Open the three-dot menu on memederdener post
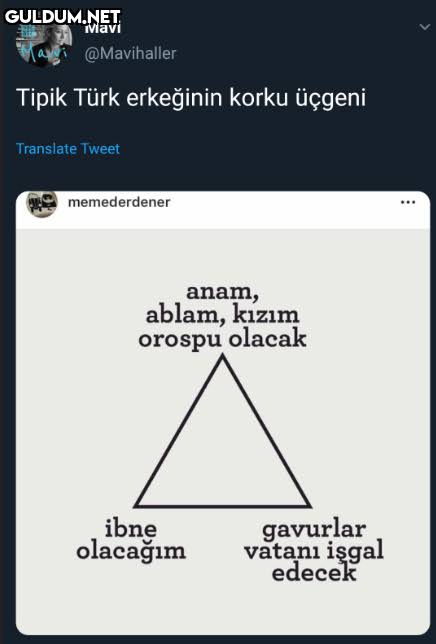 408,202
